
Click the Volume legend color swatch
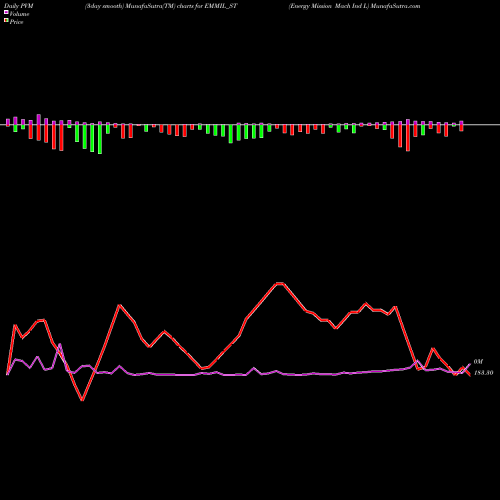click(6, 13)
